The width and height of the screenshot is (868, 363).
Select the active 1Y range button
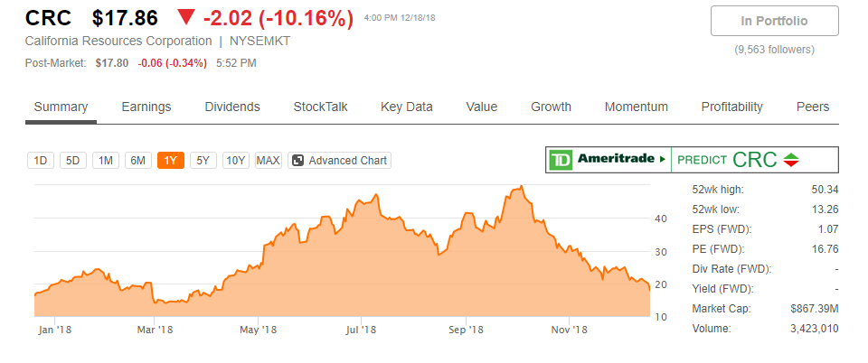tap(171, 161)
